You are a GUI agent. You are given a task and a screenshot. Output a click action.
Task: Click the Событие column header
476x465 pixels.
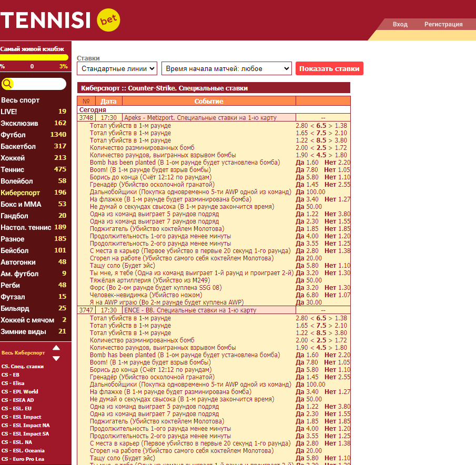[x=209, y=101]
